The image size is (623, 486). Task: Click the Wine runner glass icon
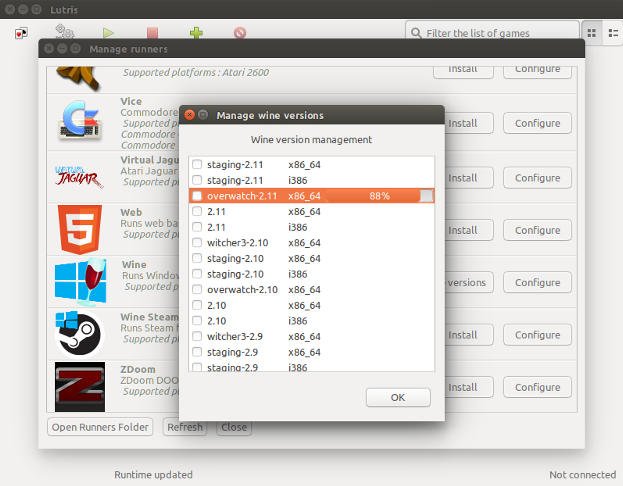[81, 282]
